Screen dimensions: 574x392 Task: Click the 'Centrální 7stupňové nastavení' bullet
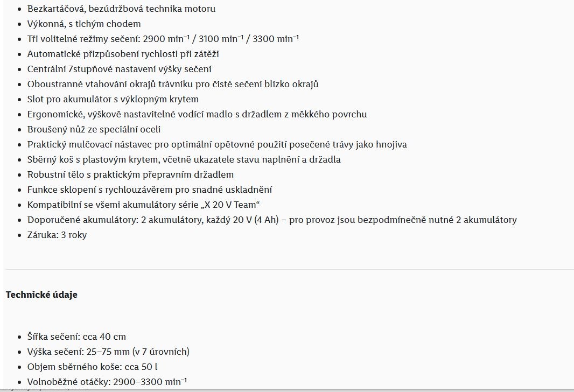click(x=119, y=69)
